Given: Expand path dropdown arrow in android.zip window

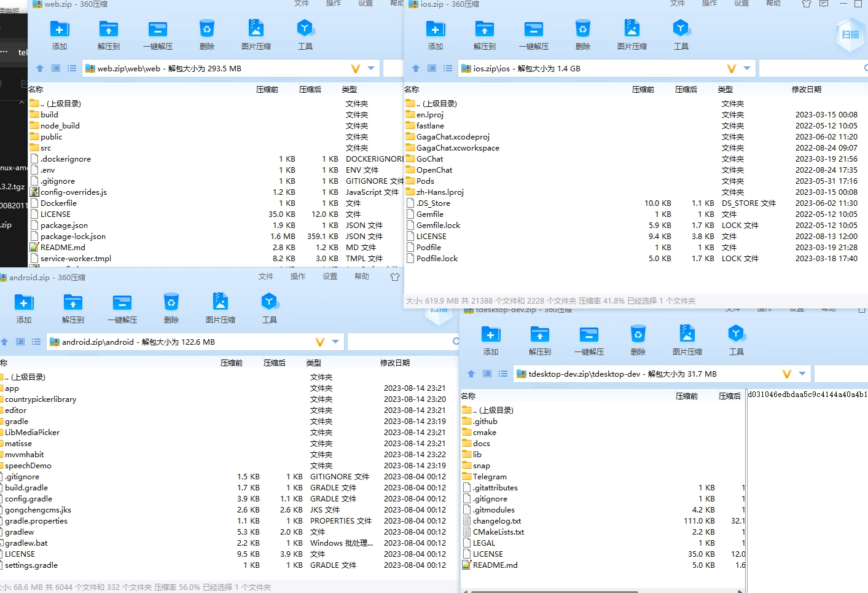Looking at the screenshot, I should click(335, 342).
